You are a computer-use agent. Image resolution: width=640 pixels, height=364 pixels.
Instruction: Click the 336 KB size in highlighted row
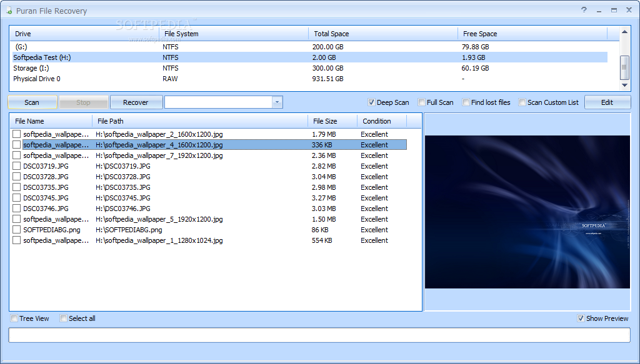click(322, 145)
